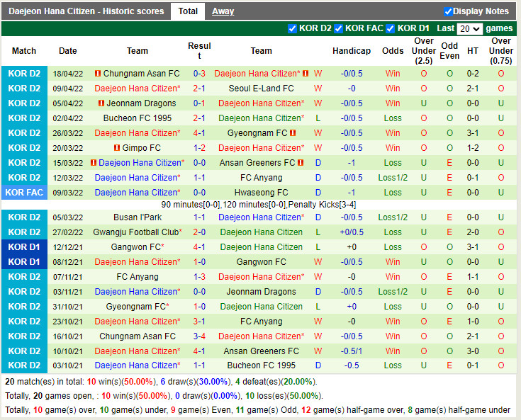
Task: Click the Match column header
Action: [24, 51]
